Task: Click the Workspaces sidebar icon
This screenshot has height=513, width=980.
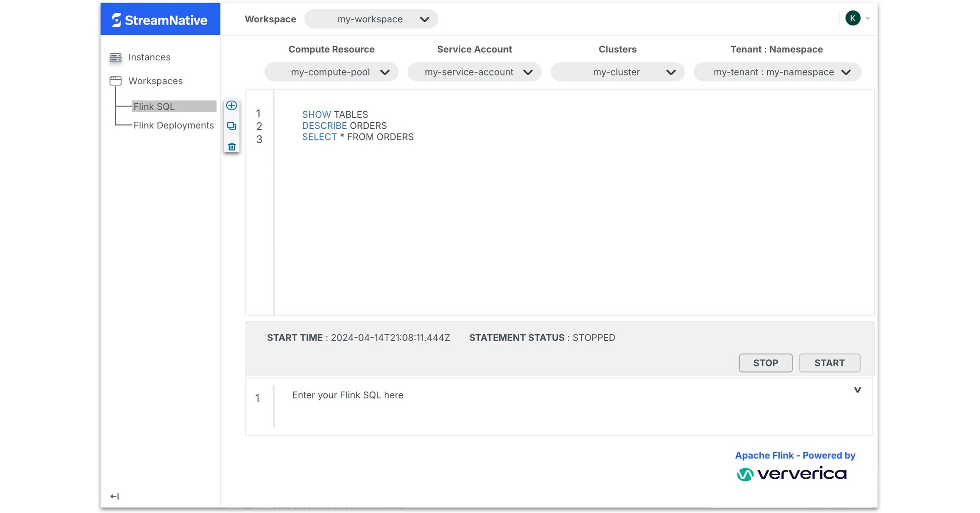Action: click(115, 80)
